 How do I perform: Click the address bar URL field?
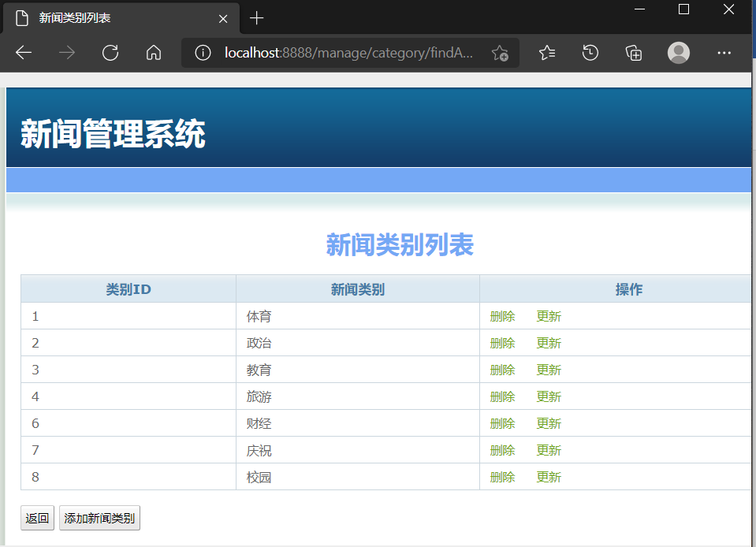349,53
